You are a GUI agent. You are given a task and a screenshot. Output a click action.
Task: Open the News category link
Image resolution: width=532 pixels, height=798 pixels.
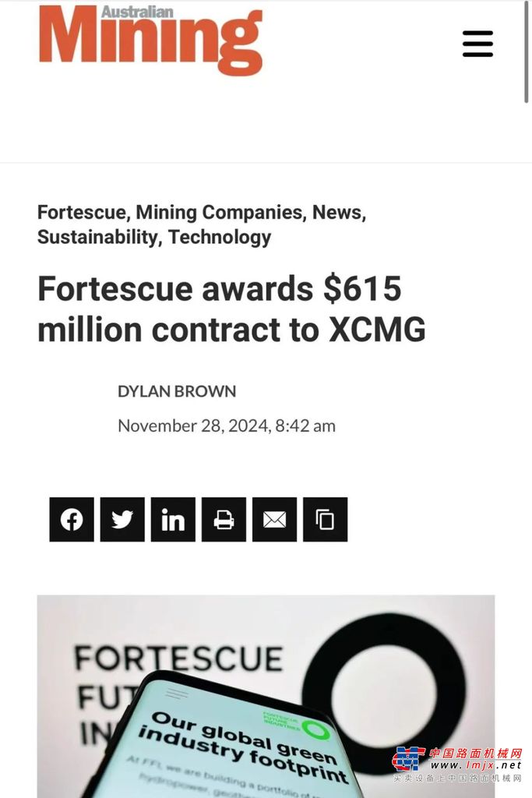[x=336, y=212]
